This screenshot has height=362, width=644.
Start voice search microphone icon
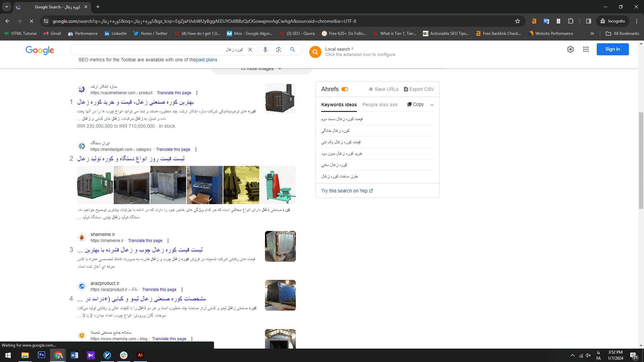coord(265,50)
